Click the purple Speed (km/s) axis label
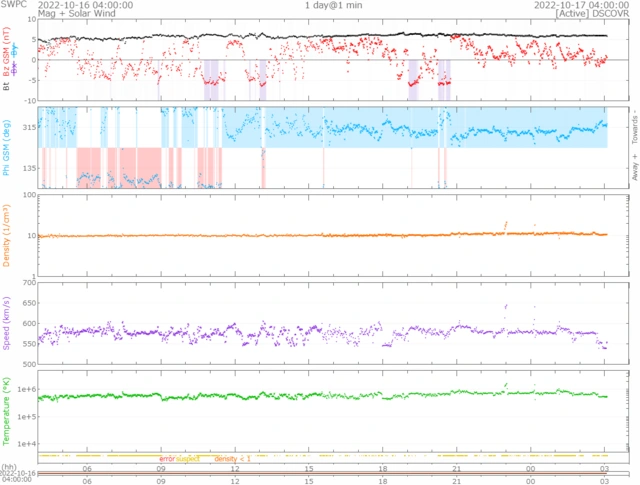Viewport: 640px width, 485px height. (7, 320)
